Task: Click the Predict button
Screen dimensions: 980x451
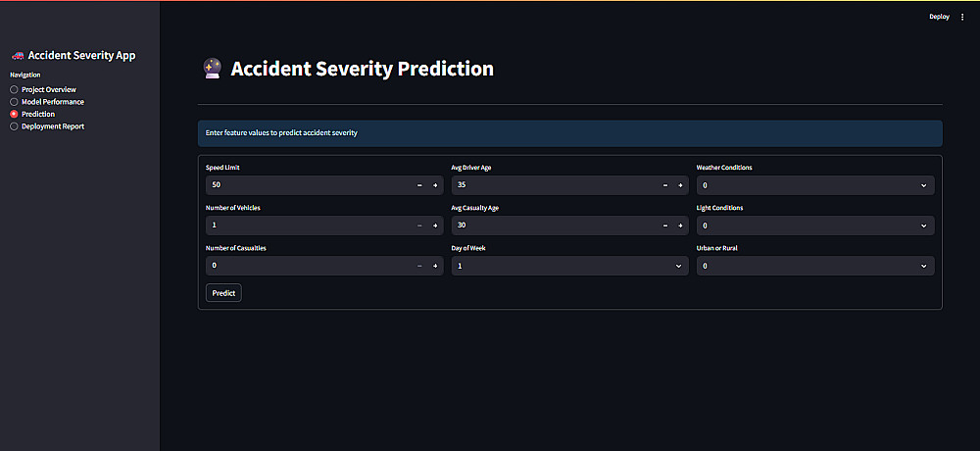Action: (223, 293)
